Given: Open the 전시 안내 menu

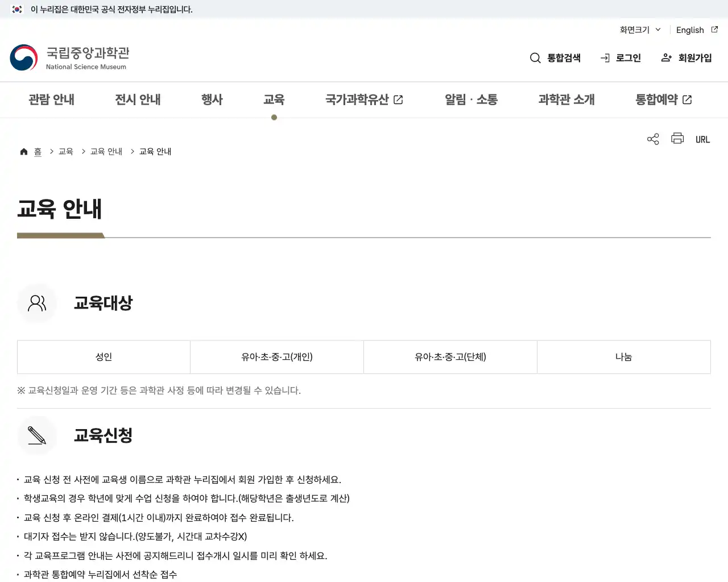Looking at the screenshot, I should 137,99.
